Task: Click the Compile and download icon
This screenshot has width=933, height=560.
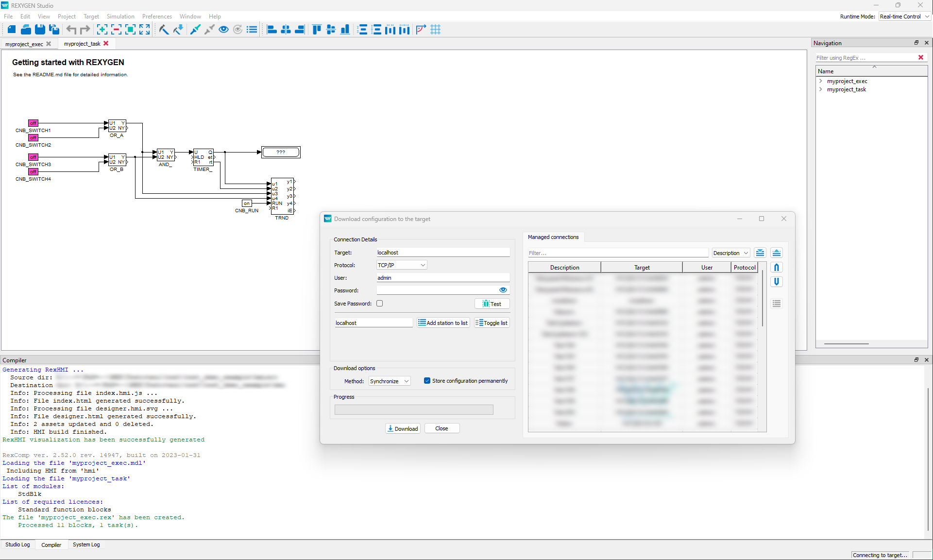Action: pos(178,30)
